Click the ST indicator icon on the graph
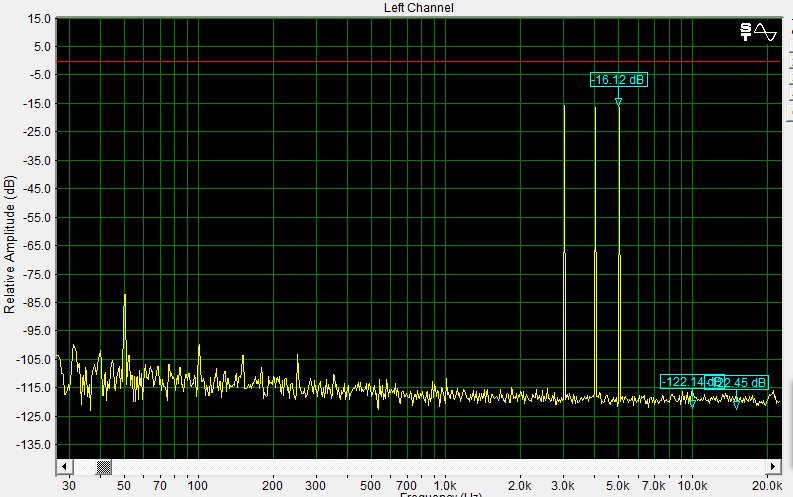 745,32
